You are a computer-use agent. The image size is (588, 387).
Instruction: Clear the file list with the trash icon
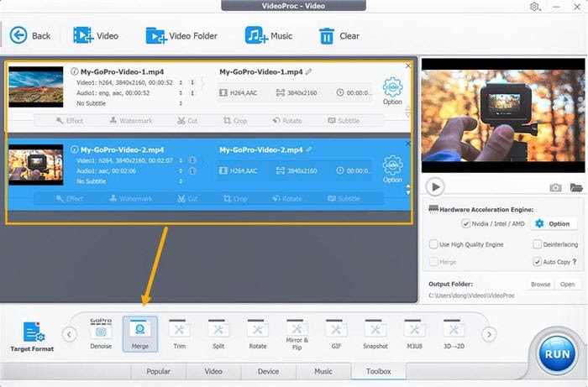click(x=339, y=36)
